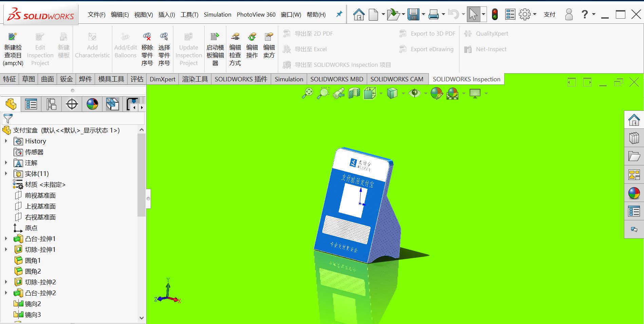Viewport: 644px width, 324px height.
Task: Switch to the 渲染工具 render tools tab
Action: (195, 79)
